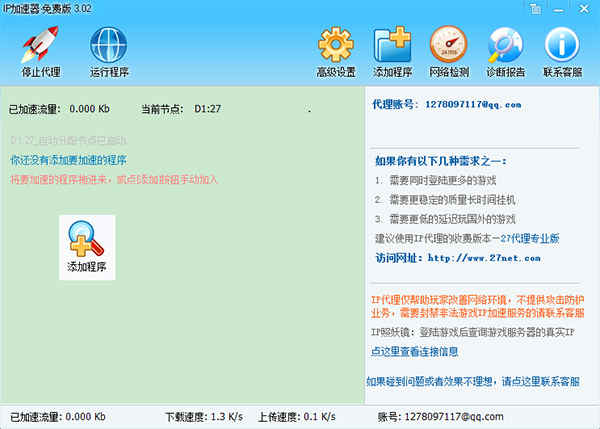Viewport: 600px width, 429px height.
Task: Minimize the IP加速器 window
Action: [x=559, y=9]
